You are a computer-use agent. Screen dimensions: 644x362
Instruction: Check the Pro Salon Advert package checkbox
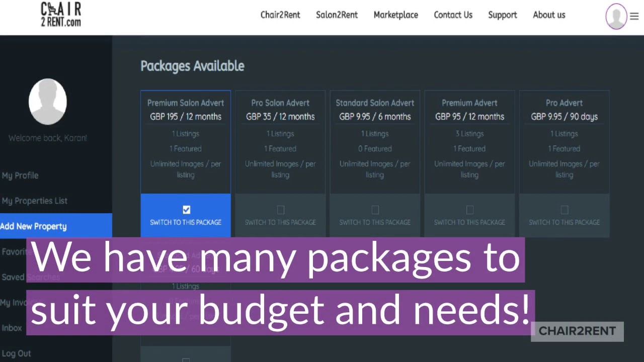(281, 210)
